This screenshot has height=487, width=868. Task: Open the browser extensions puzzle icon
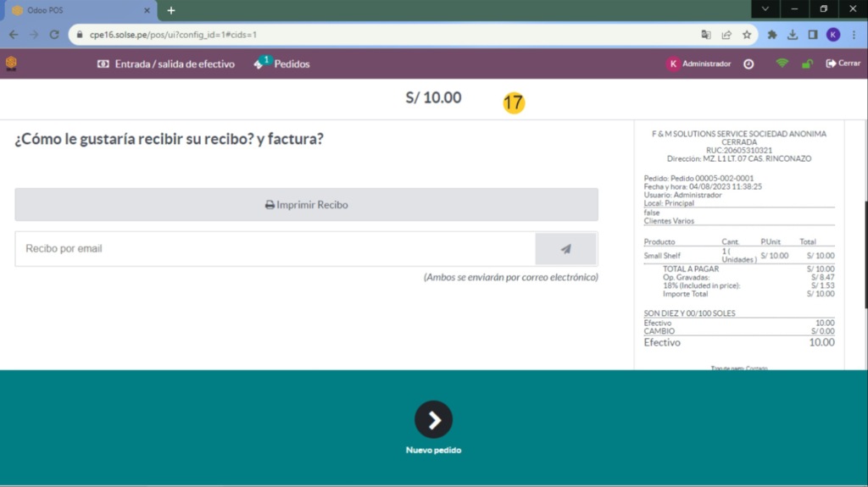click(772, 35)
